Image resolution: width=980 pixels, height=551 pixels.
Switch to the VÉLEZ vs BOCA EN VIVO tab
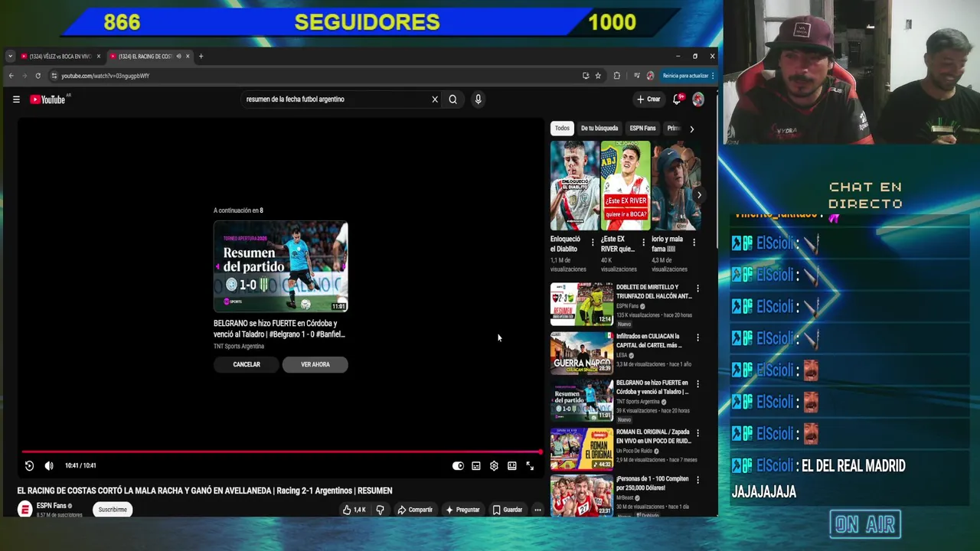[60, 57]
